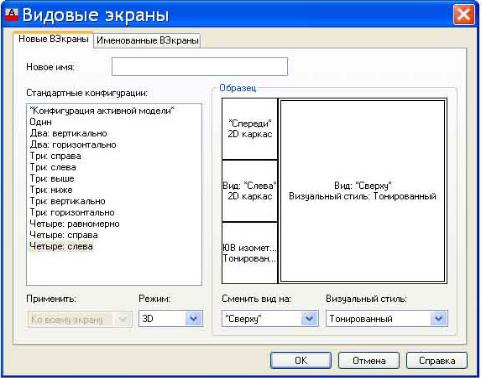Click the Новое имя input field

(200, 67)
